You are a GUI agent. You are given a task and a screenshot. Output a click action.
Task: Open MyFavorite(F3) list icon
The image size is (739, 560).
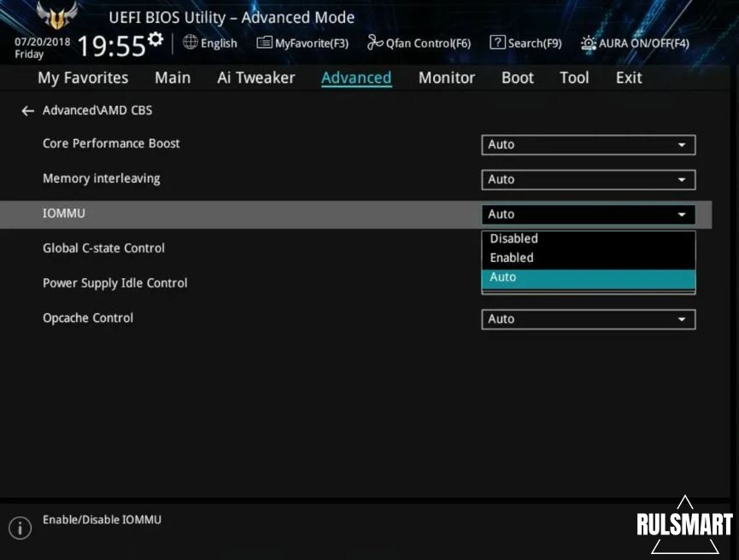pyautogui.click(x=264, y=43)
